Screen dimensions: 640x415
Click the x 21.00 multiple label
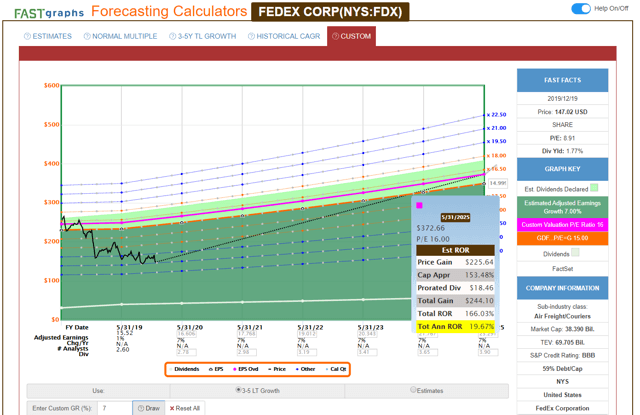496,128
